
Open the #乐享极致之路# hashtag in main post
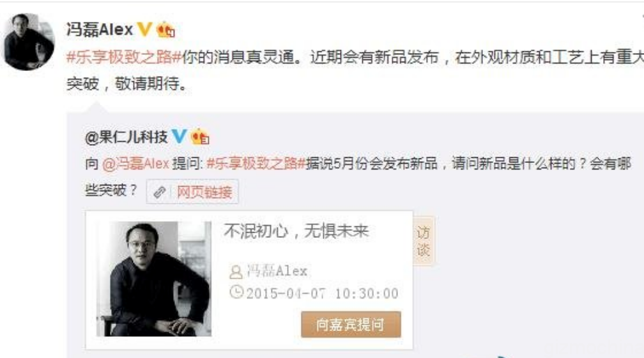tap(124, 57)
